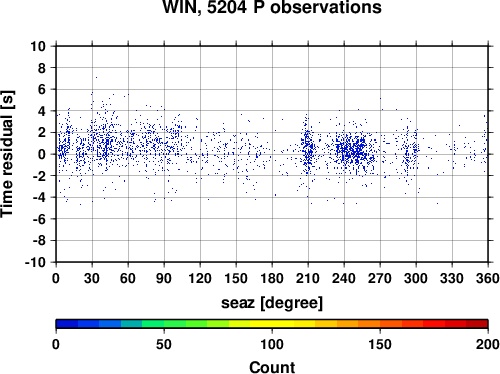The width and height of the screenshot is (500, 374).
Task: Select the dark red colorbar segment at 200
Action: (x=477, y=324)
